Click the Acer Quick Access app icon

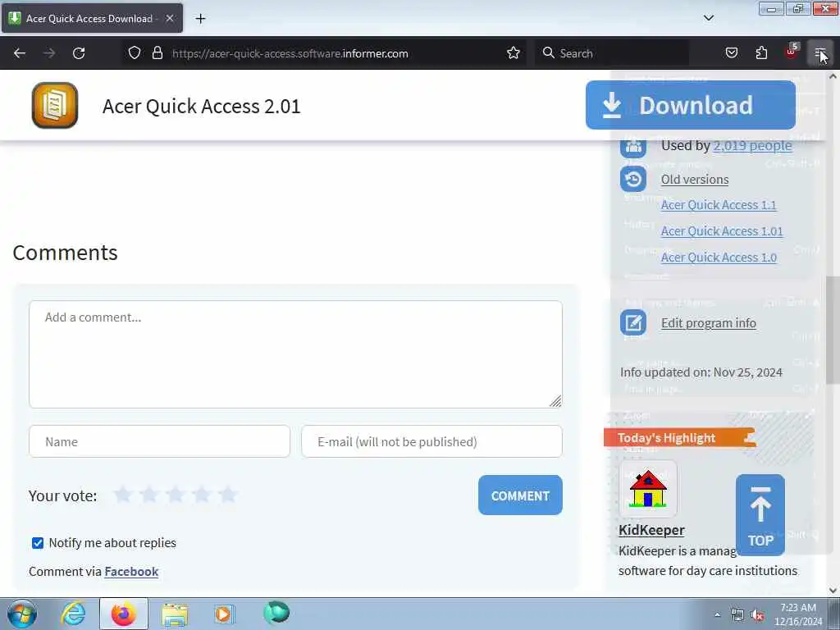[55, 106]
